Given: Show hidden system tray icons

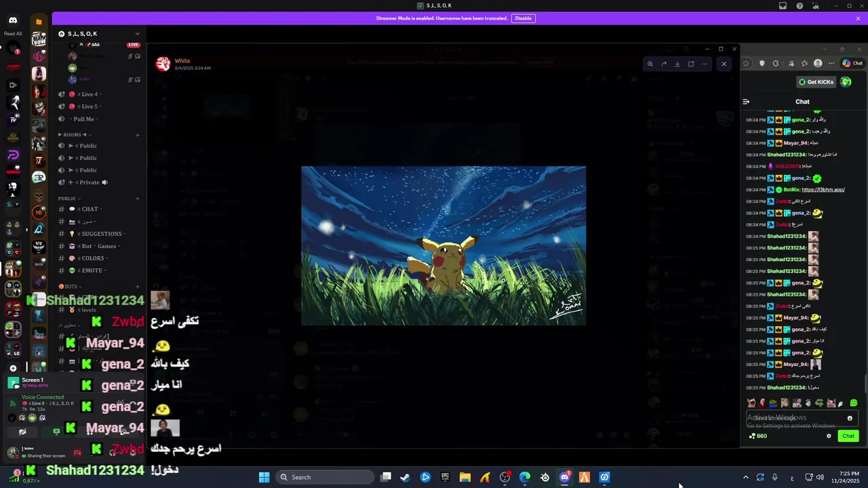Looking at the screenshot, I should [x=745, y=477].
